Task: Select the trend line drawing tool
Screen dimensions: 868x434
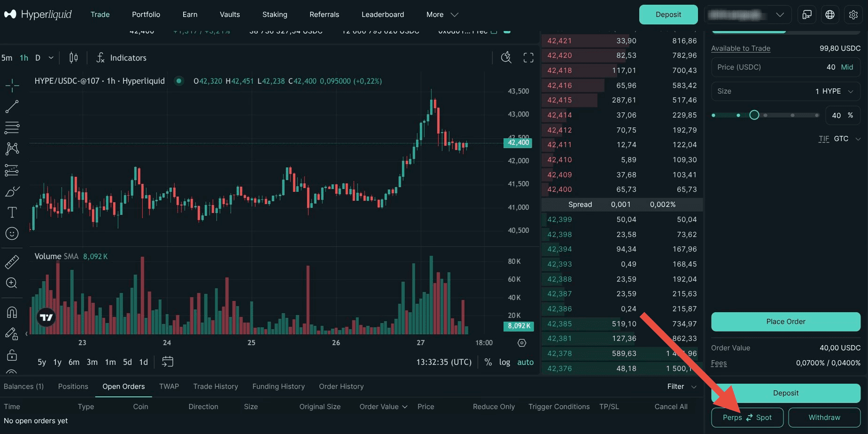Action: pos(12,107)
